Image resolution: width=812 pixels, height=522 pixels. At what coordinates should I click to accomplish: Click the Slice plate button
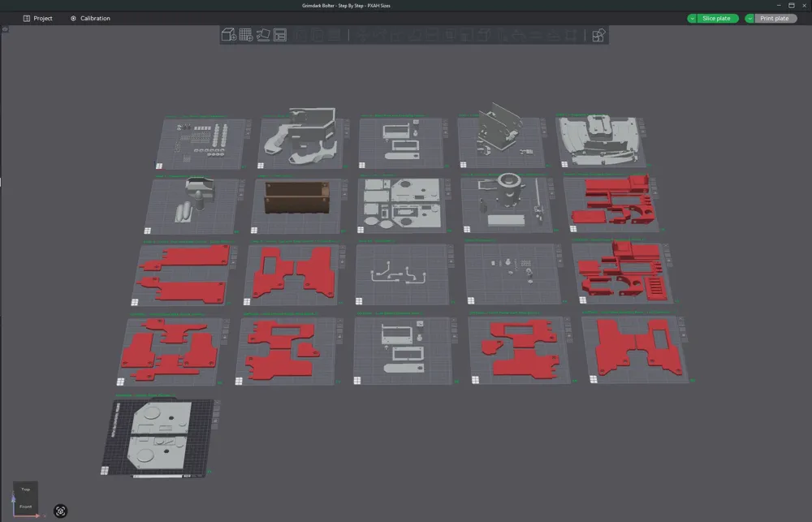click(717, 18)
